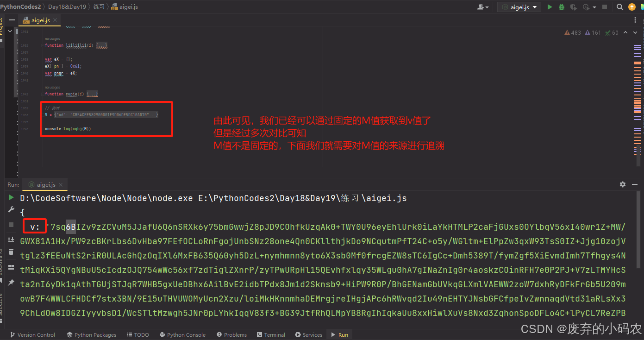Viewport: 644px width, 340px height.
Task: Click the aigei.js breadcrumb
Action: coord(125,7)
